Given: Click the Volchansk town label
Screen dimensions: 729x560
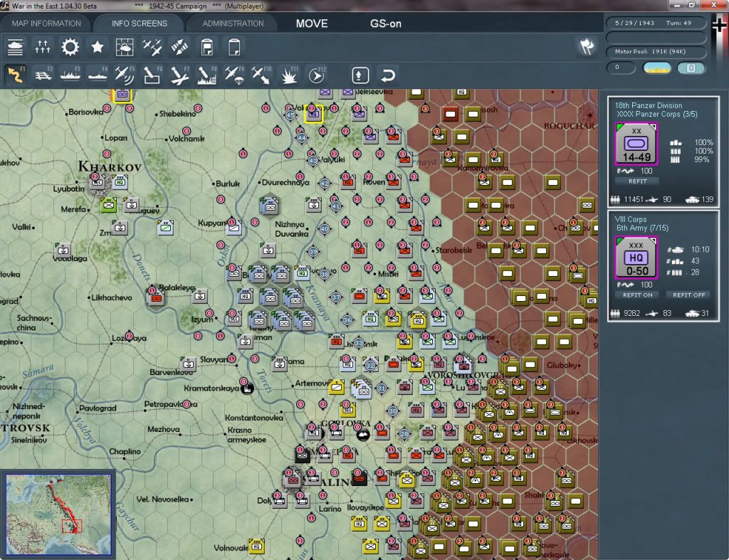Looking at the screenshot, I should 187,139.
